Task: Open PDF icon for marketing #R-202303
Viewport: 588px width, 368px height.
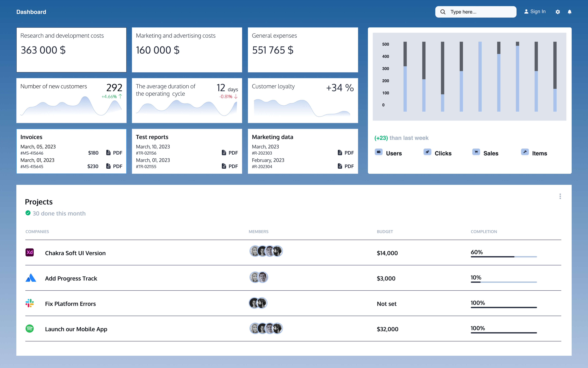Action: pos(340,153)
